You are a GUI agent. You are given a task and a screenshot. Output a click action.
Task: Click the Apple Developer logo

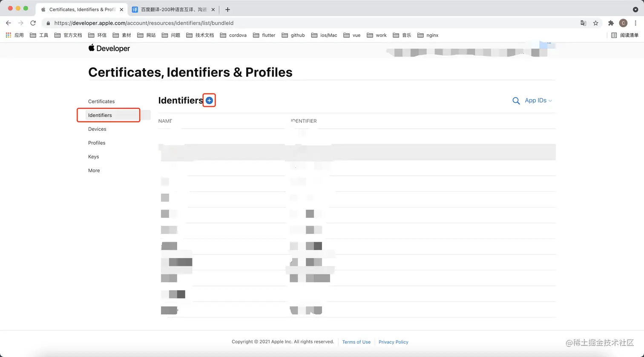[109, 49]
